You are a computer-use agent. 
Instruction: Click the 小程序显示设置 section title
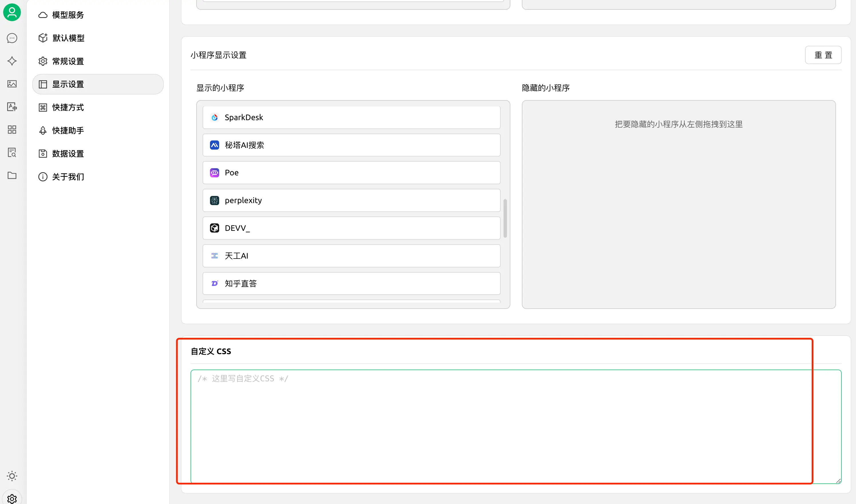point(218,55)
